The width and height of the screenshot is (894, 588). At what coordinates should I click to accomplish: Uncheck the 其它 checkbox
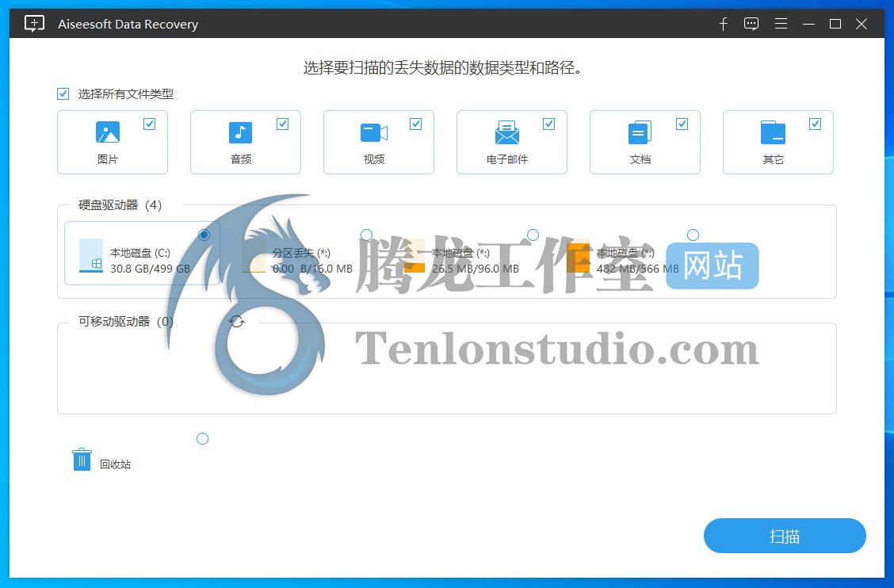coord(816,124)
